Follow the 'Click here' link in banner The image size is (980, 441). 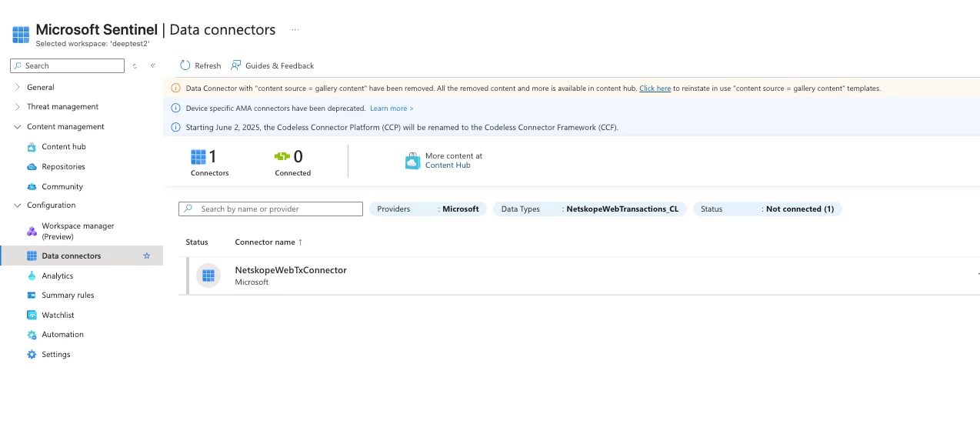point(655,89)
